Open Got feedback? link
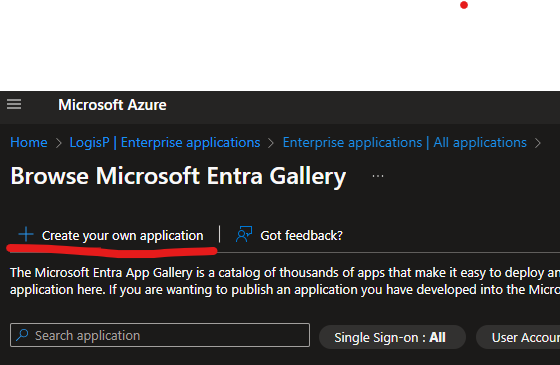Image resolution: width=560 pixels, height=365 pixels. [301, 236]
